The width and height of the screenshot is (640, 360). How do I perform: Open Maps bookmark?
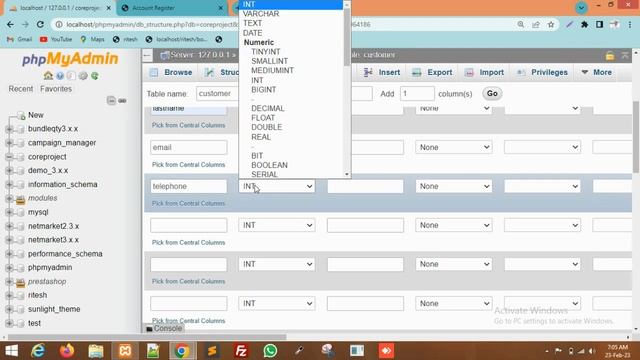[x=92, y=39]
